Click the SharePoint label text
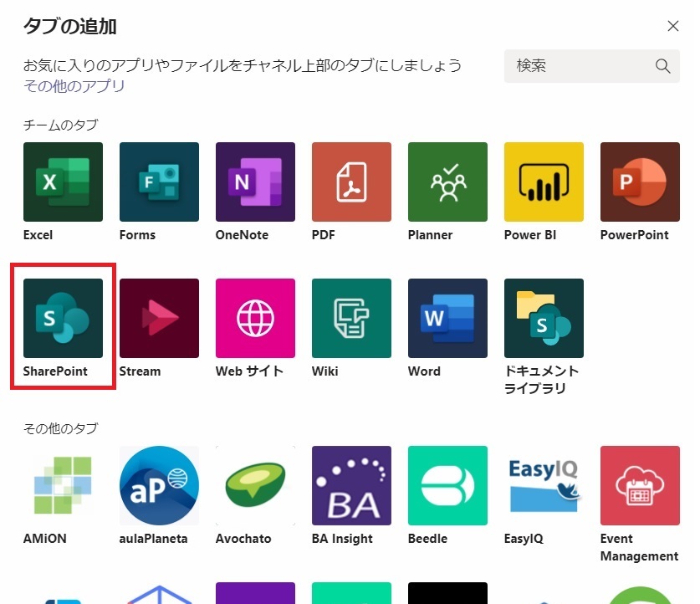 tap(55, 371)
